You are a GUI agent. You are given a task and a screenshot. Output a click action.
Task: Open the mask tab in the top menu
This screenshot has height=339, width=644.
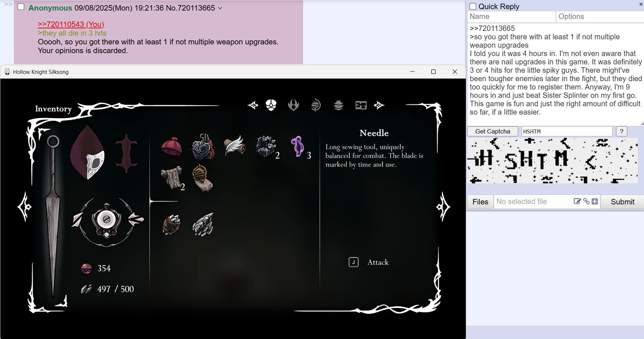[271, 105]
